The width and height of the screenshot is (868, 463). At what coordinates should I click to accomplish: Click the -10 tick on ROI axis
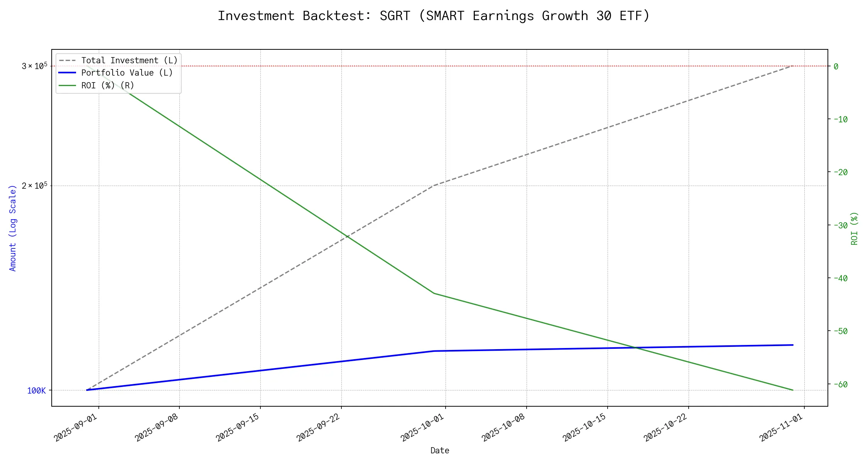coord(841,119)
